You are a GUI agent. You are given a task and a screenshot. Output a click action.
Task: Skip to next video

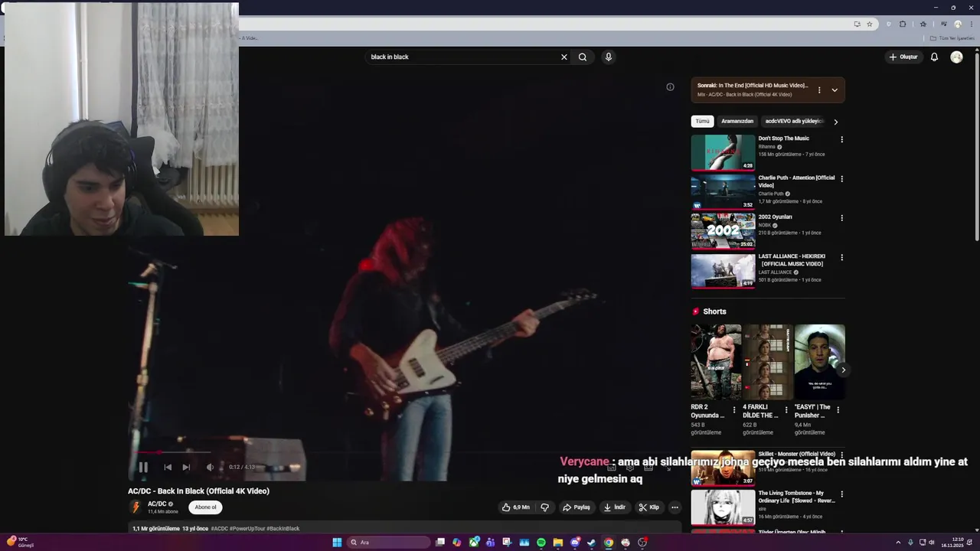point(186,467)
